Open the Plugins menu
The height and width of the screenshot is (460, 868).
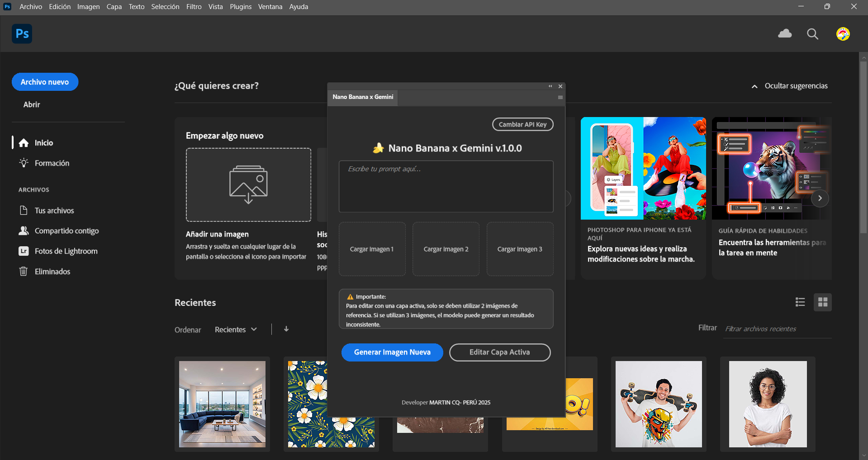(x=241, y=7)
